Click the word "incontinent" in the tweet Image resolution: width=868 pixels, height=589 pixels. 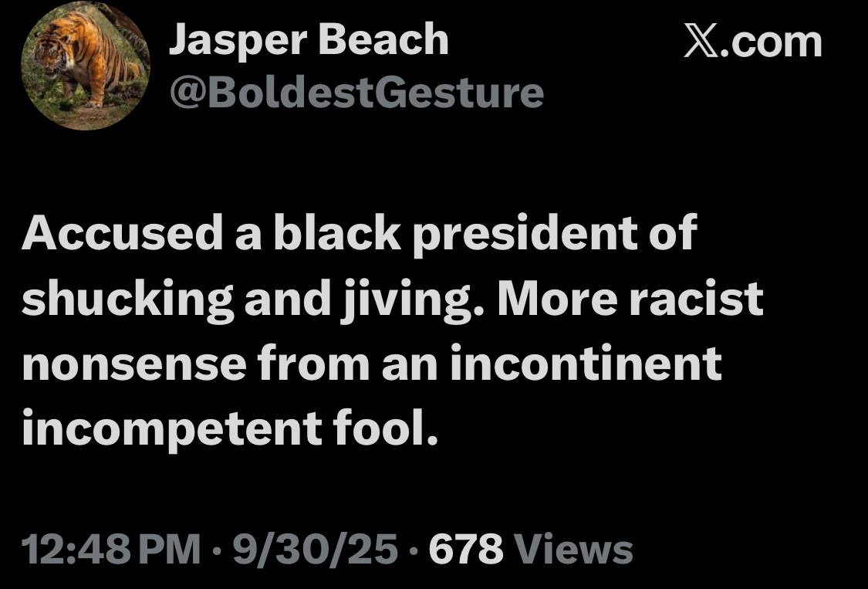click(586, 364)
